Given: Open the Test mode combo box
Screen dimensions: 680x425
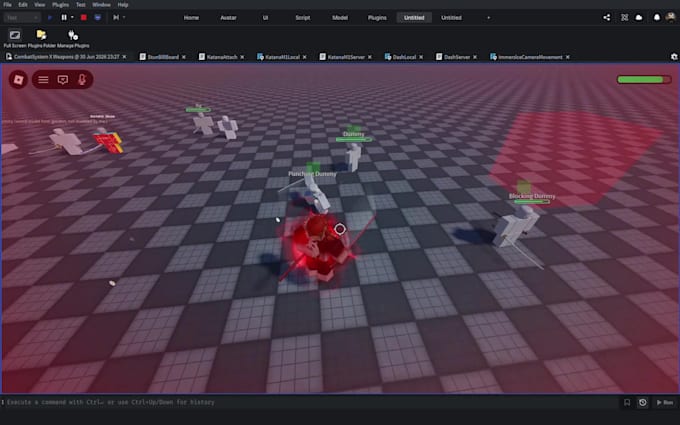Looking at the screenshot, I should [21, 17].
